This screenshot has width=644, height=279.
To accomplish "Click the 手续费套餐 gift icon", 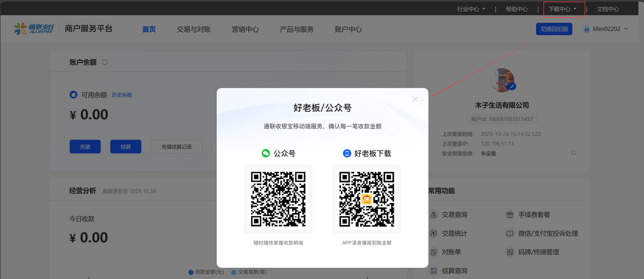I will click(510, 215).
